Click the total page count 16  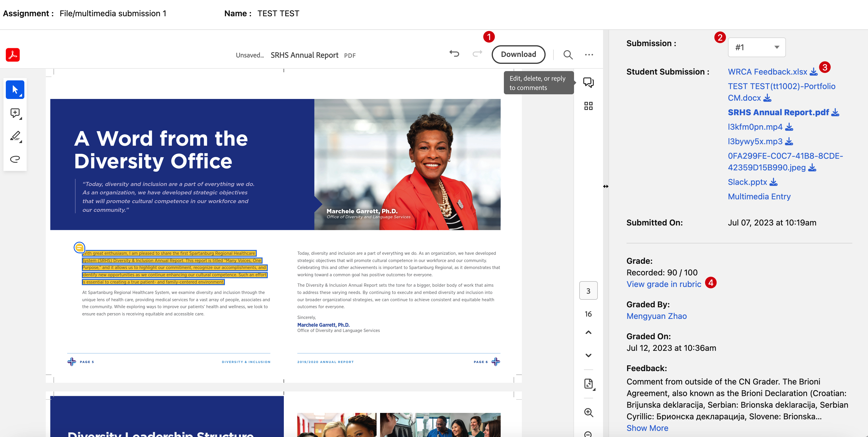588,314
